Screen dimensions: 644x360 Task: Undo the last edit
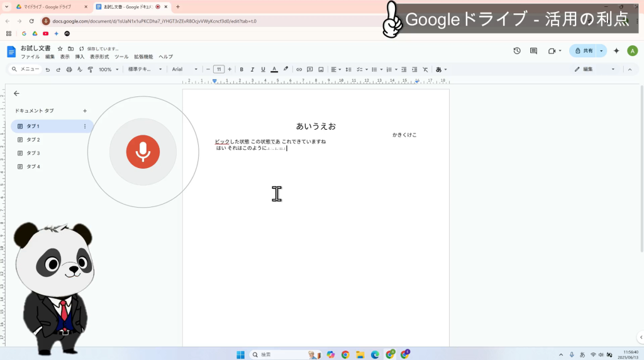pos(48,69)
